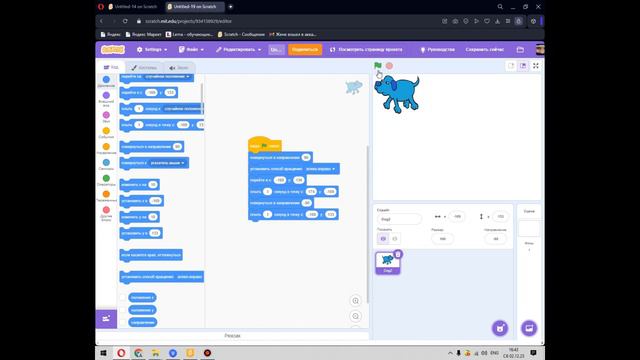Open the Яндекс Маркет bookmark

[144, 34]
